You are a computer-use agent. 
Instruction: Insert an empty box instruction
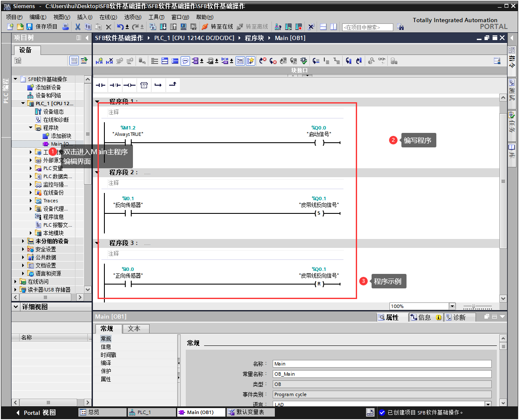pos(144,85)
